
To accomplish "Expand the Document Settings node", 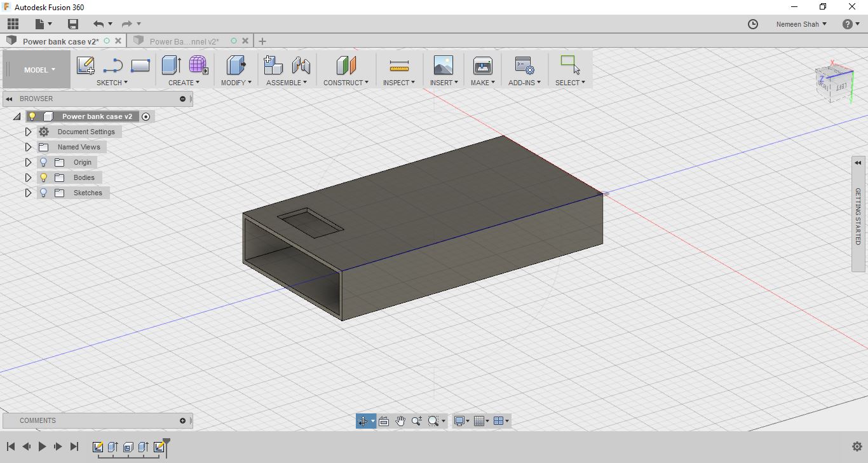I will (x=28, y=132).
